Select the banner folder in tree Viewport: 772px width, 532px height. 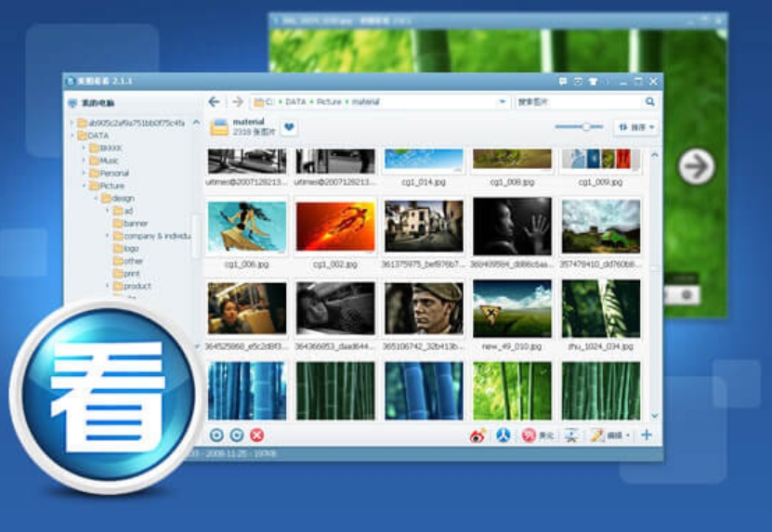(130, 224)
